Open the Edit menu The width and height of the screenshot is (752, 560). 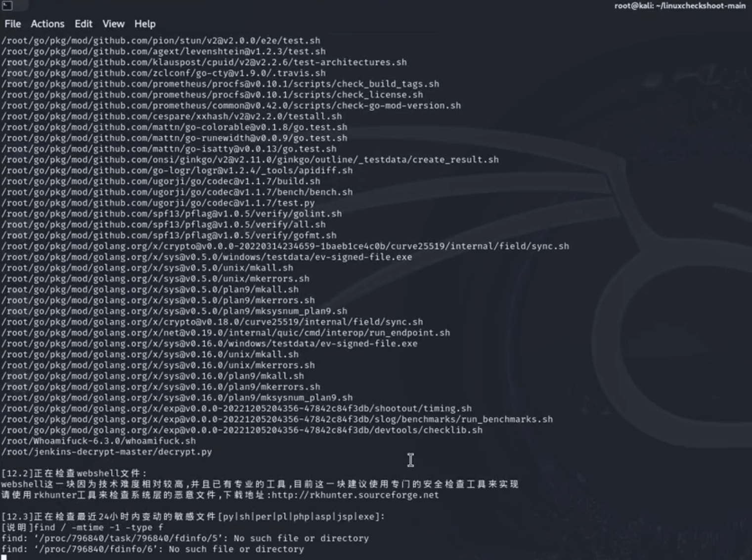(x=84, y=24)
